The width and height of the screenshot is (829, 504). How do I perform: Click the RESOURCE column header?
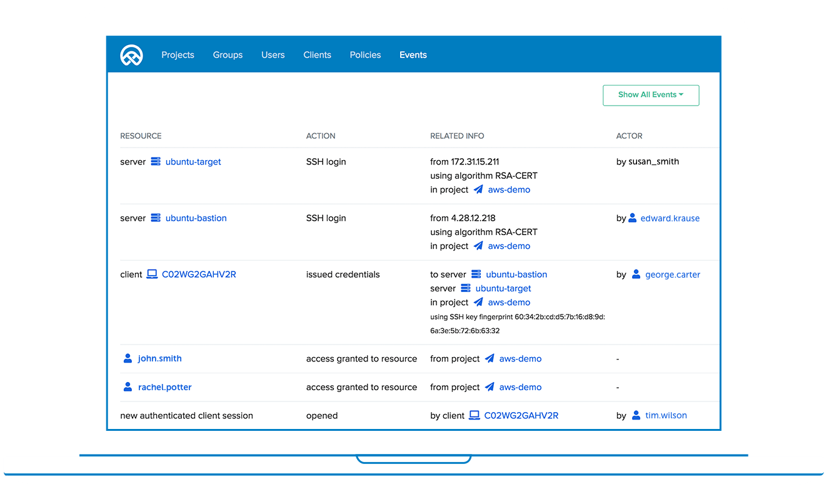[141, 136]
